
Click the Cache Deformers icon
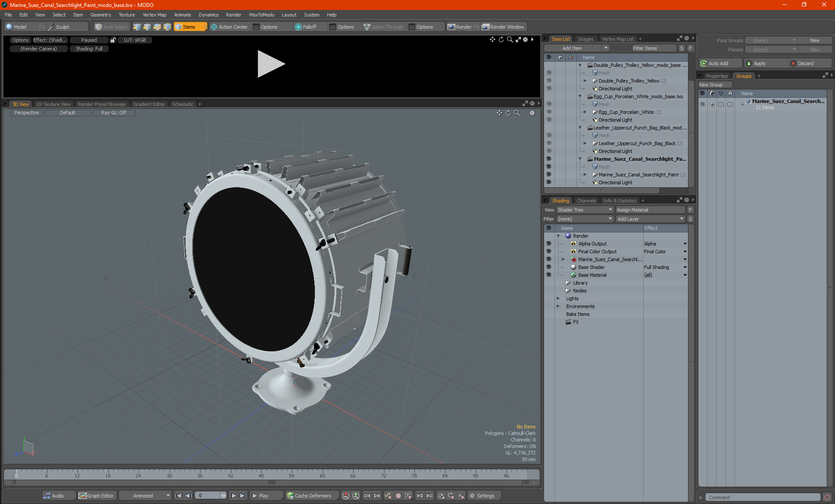click(x=290, y=496)
